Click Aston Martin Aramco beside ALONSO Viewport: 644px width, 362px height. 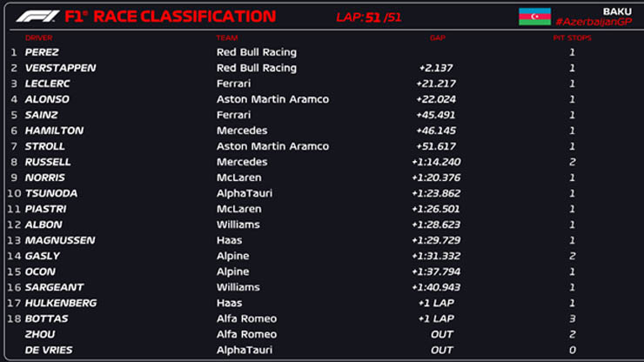click(x=272, y=99)
